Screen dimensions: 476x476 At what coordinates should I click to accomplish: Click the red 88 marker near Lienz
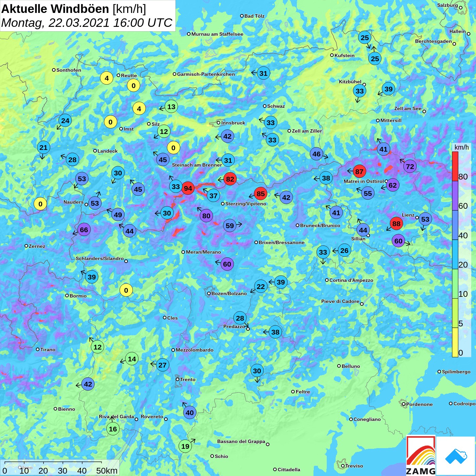(396, 224)
